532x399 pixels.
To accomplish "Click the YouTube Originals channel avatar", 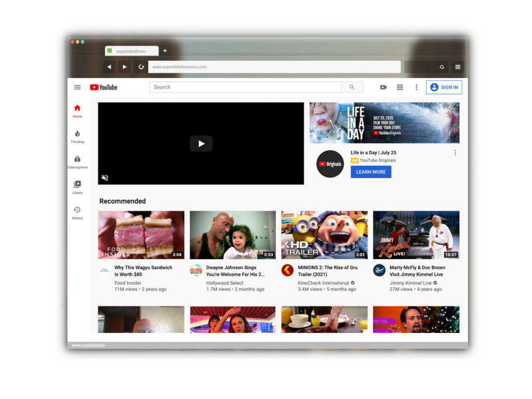I will coord(330,164).
